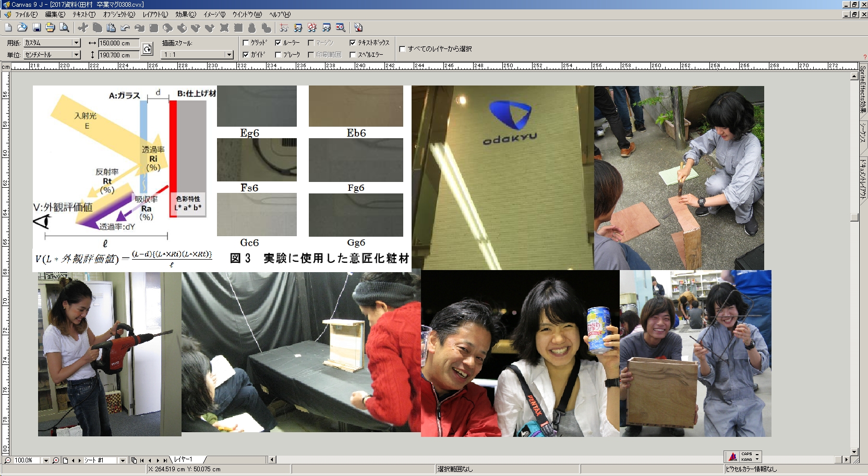Enable the スペルエラー checkbox

click(353, 54)
